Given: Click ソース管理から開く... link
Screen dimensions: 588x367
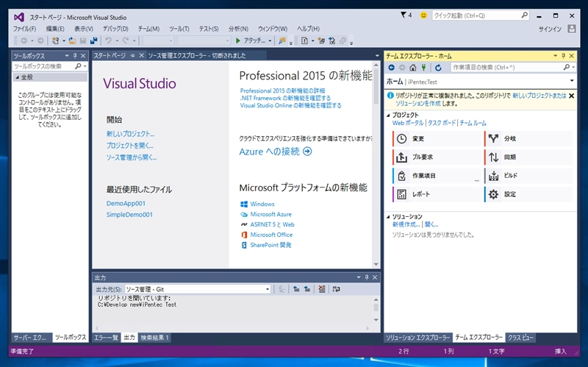Looking at the screenshot, I should point(132,157).
